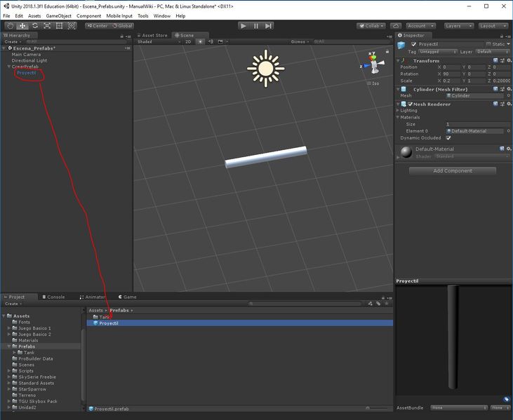Image resolution: width=513 pixels, height=420 pixels.
Task: Switch to the Console tab
Action: coord(53,297)
